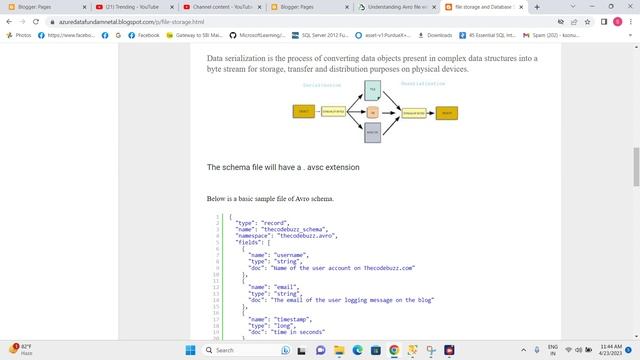Click the page vertical scrollbar thumb
The image size is (640, 360).
tap(636, 167)
